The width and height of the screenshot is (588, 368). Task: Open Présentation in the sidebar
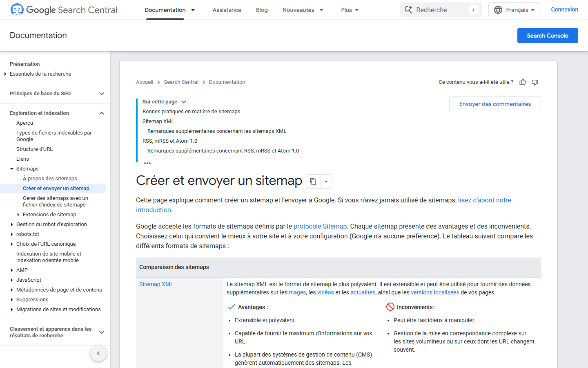tap(25, 64)
